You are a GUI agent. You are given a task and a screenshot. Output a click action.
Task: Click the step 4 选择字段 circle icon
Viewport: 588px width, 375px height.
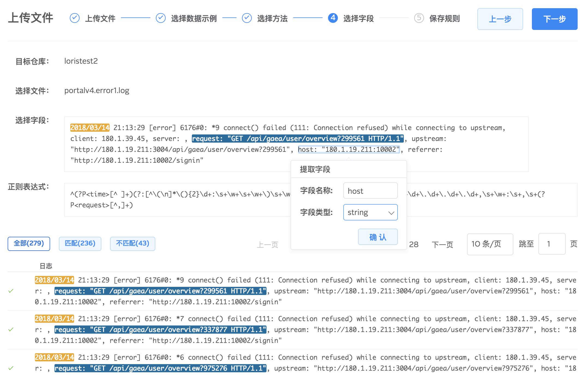click(333, 18)
